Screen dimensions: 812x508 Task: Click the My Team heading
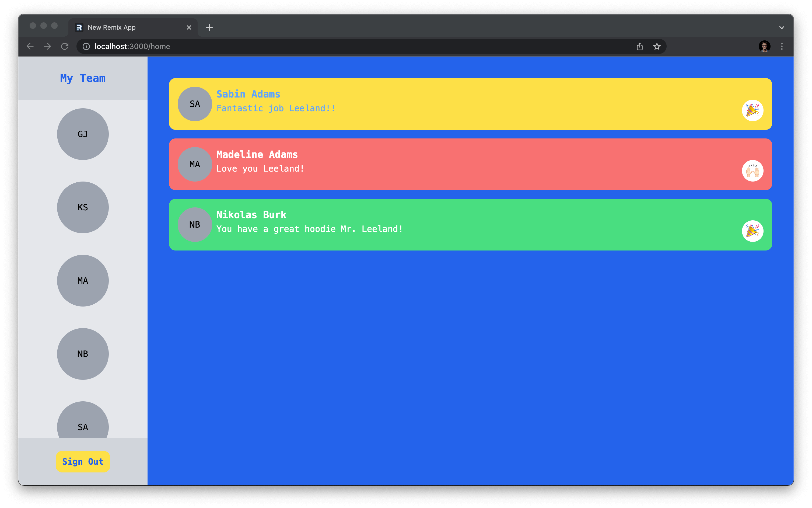pos(83,78)
